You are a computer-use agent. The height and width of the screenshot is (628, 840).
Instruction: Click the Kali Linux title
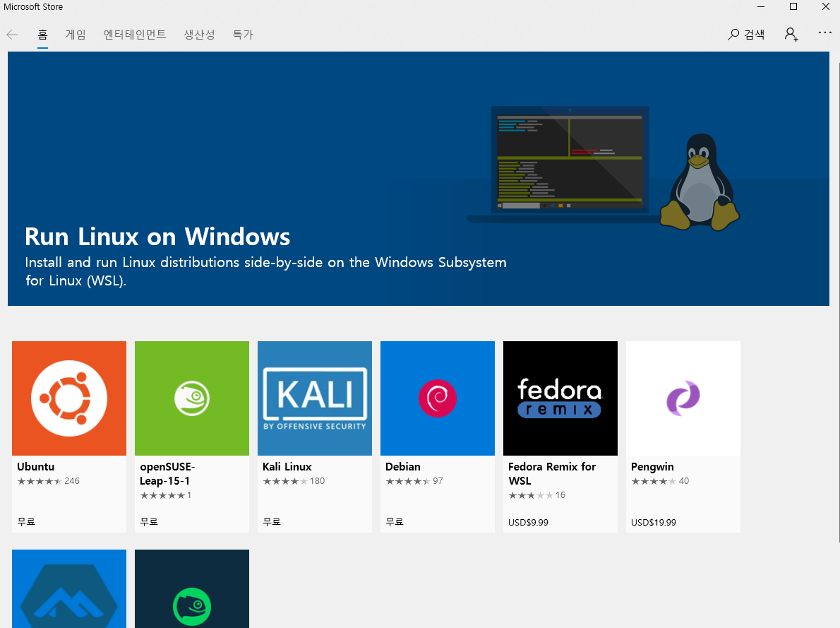tap(287, 466)
